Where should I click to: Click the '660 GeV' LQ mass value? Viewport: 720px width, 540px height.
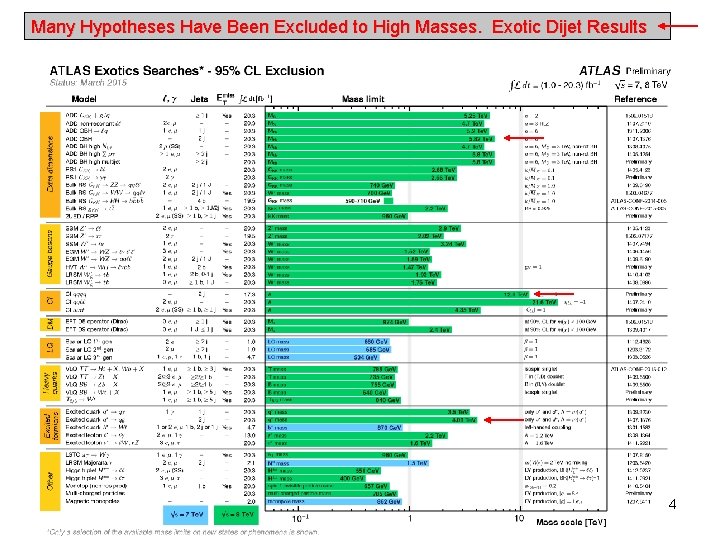click(376, 342)
